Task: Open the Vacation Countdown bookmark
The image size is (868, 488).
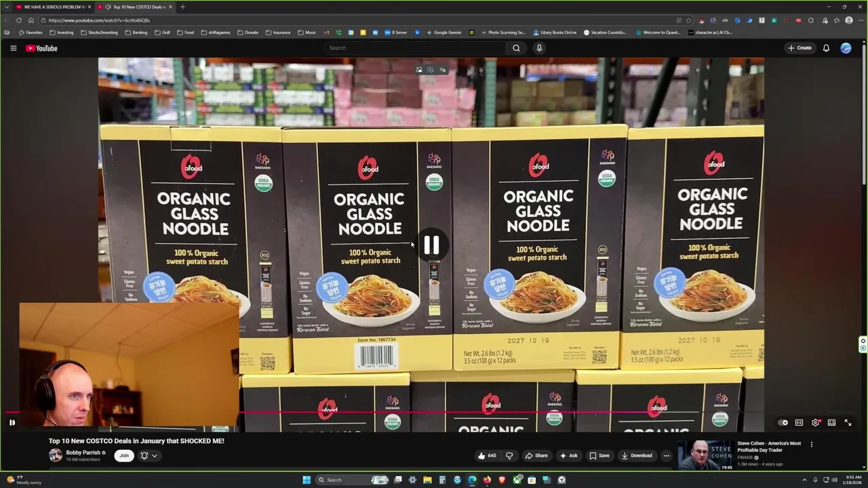Action: [x=606, y=33]
